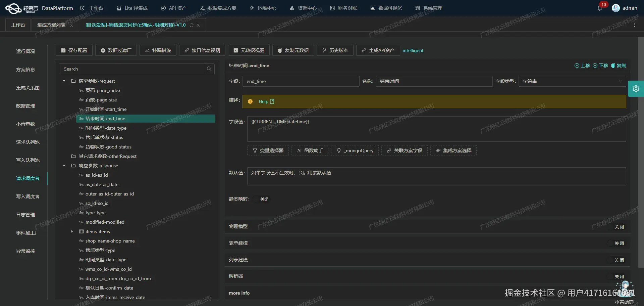Open the 系统管理 menu
Screen dimensions: 644x306
[x=429, y=8]
